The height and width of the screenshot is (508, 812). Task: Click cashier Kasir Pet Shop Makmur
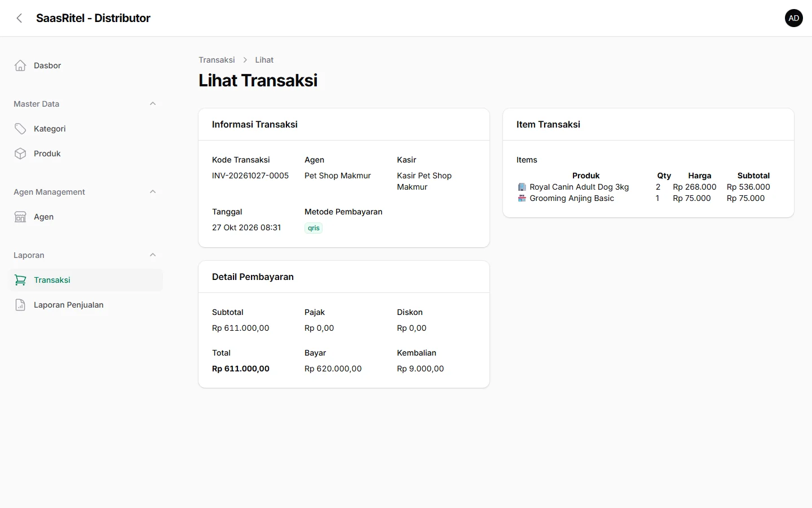pos(424,181)
